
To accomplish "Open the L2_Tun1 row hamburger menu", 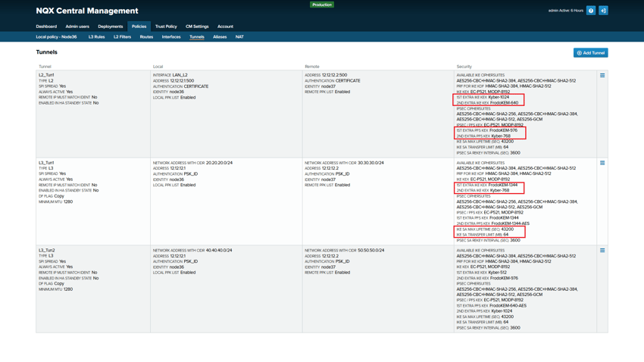I will (602, 76).
